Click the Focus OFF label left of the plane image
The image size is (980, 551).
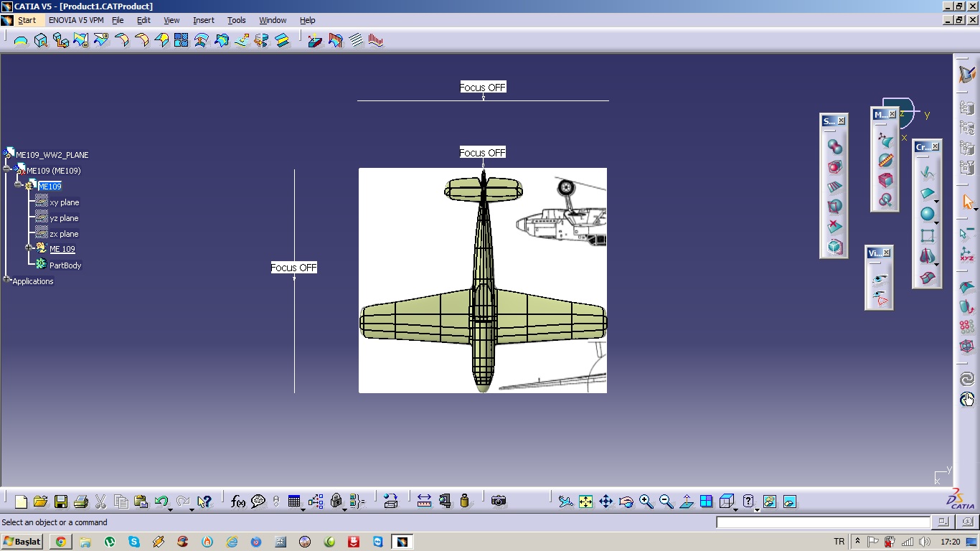[294, 268]
